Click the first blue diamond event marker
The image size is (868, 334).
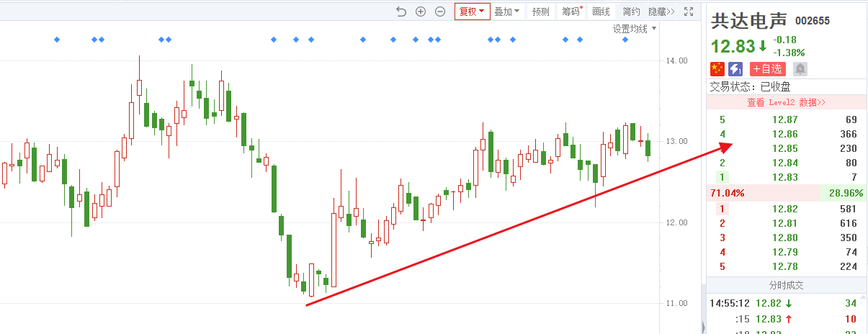click(x=57, y=40)
